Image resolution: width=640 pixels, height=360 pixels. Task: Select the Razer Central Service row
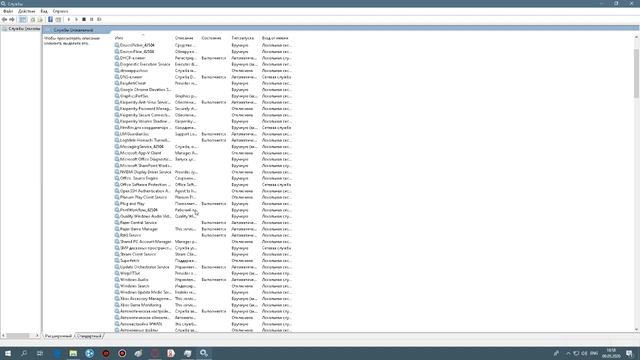pos(203,223)
